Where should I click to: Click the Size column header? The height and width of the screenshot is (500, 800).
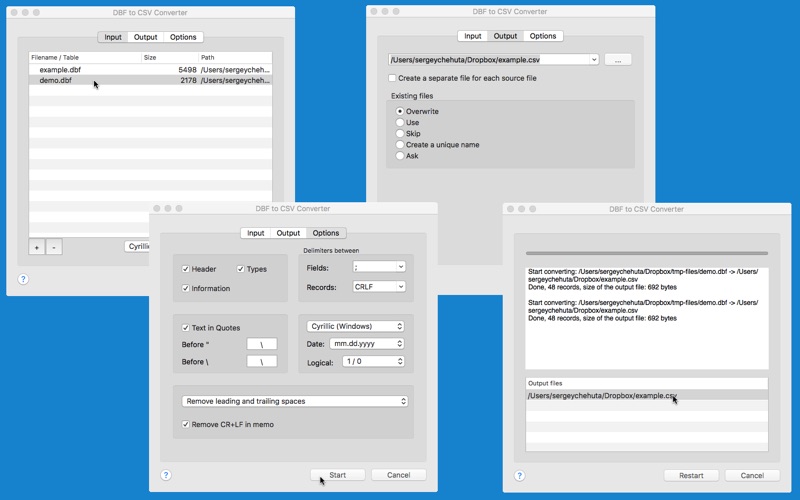coord(170,58)
